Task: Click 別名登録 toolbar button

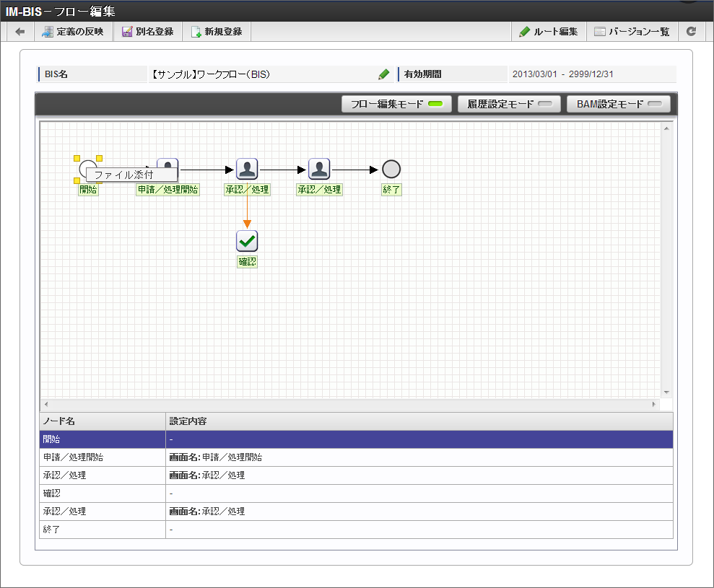Action: (148, 32)
